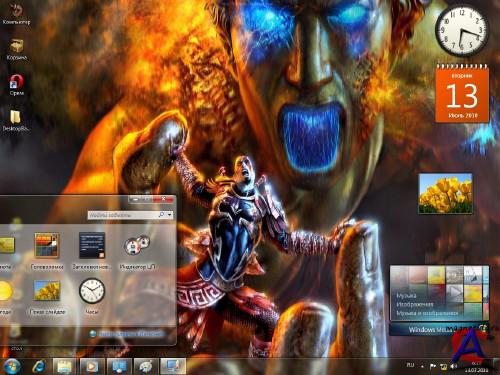This screenshot has height=375, width=500.
Task: Choose Изображения in the Media Center gadget
Action: pyautogui.click(x=415, y=304)
